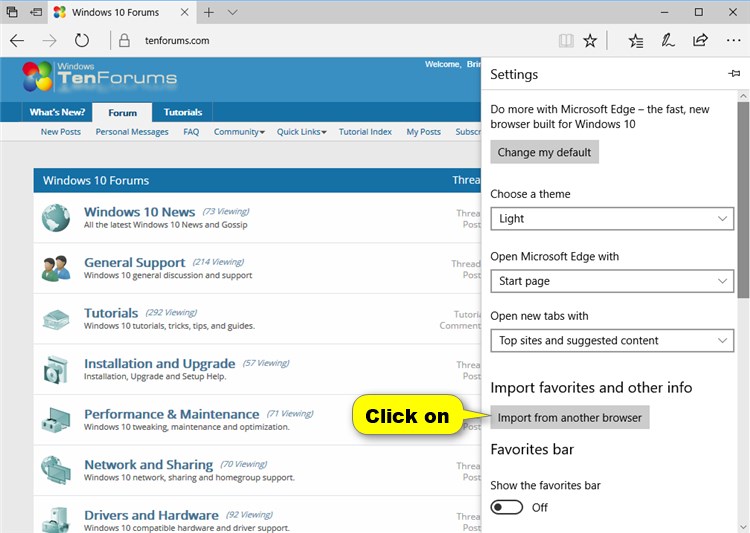Click the Forward navigation arrow

[49, 41]
